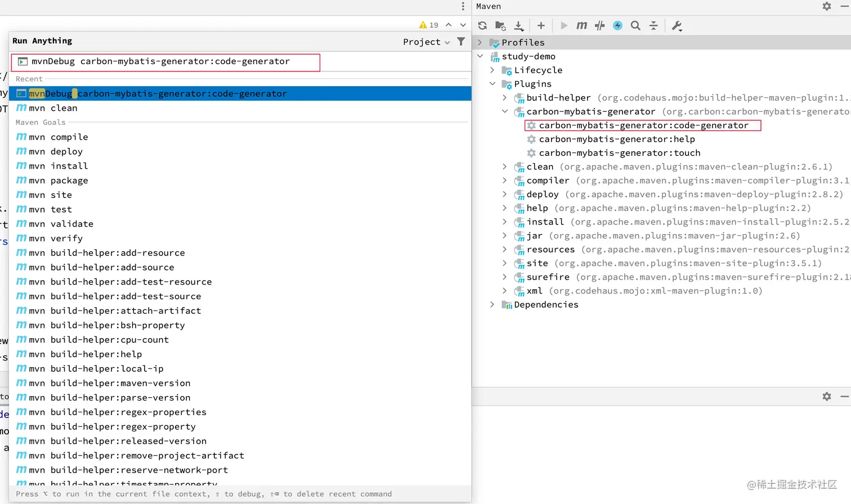851x504 pixels.
Task: Collapse the carbon-mybatis-generator plugin node
Action: 505,111
